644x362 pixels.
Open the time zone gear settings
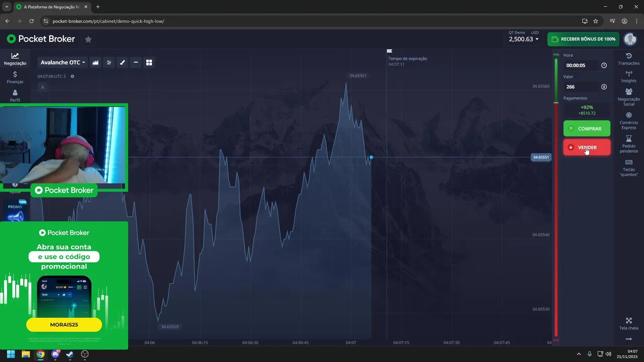pyautogui.click(x=72, y=76)
